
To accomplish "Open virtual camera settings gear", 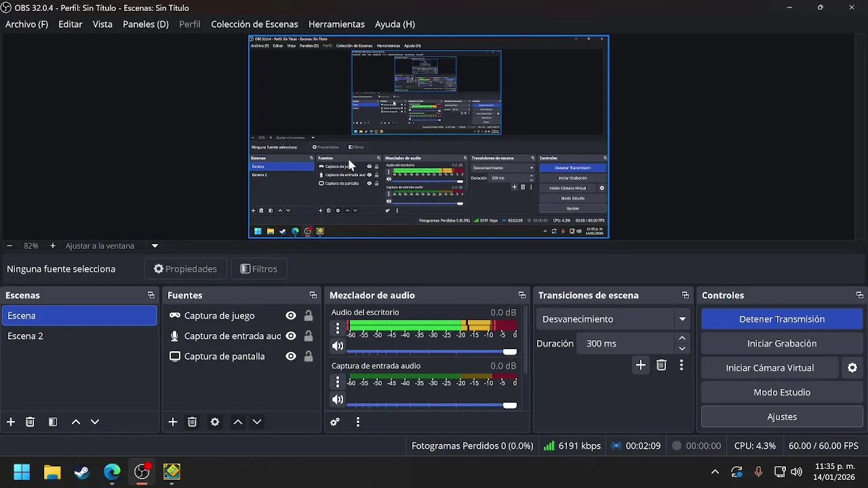I will 852,368.
